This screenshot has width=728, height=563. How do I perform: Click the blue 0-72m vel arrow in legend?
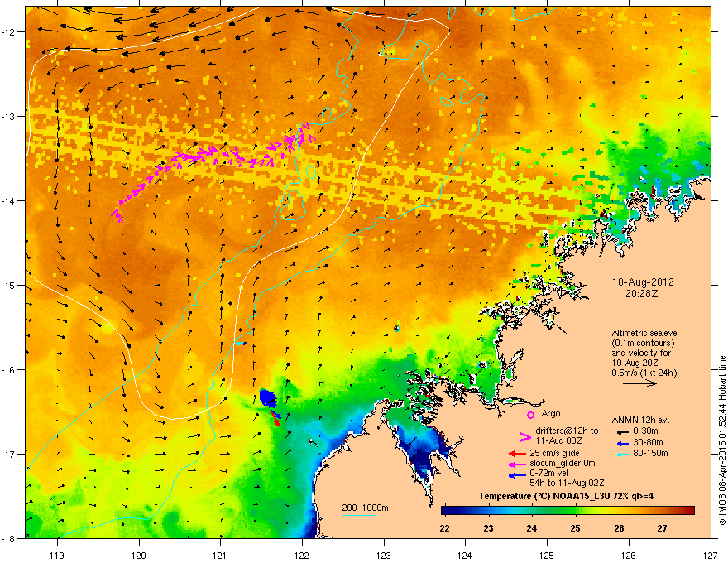517,474
